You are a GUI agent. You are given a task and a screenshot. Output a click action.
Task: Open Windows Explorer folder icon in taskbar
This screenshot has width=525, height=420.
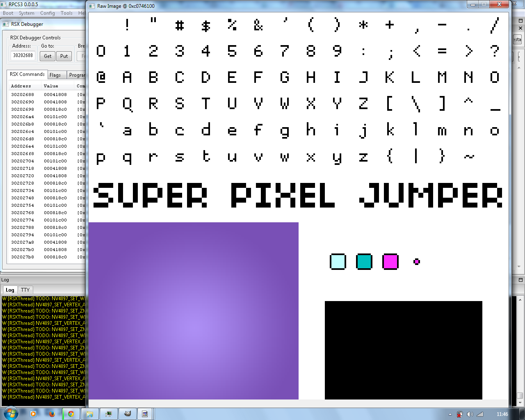coord(90,414)
